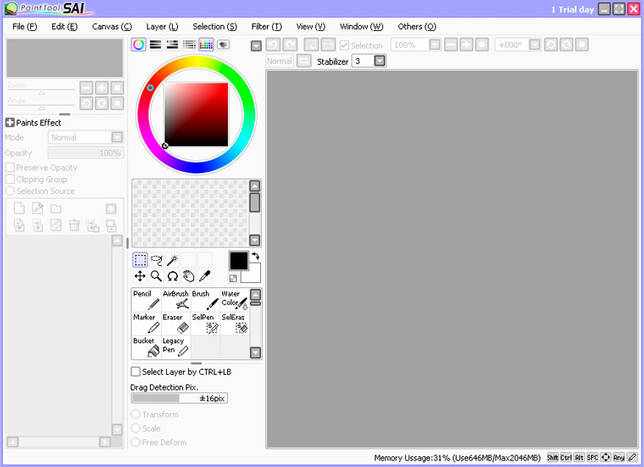Toggle Selection Source checkbox
Image resolution: width=644 pixels, height=467 pixels.
click(11, 191)
